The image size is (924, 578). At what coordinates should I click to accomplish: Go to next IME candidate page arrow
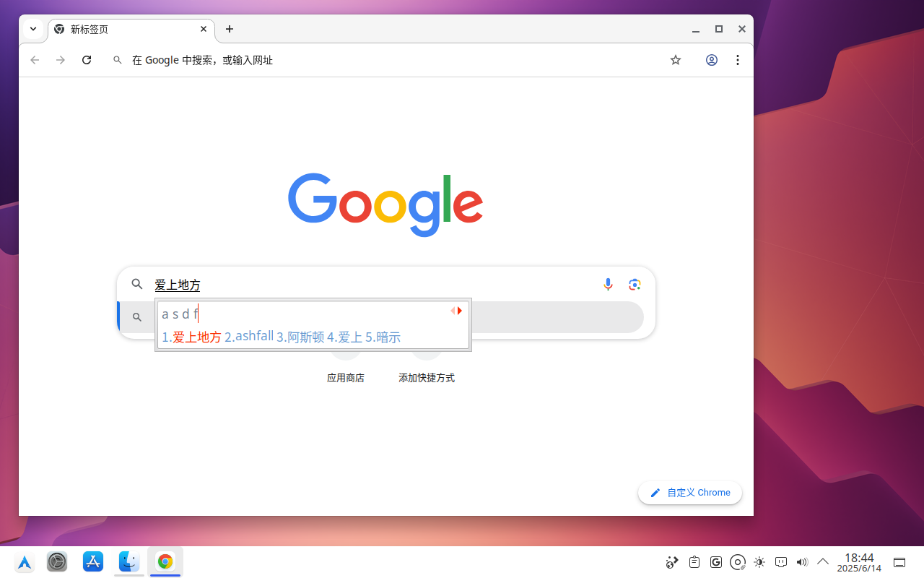pyautogui.click(x=460, y=311)
